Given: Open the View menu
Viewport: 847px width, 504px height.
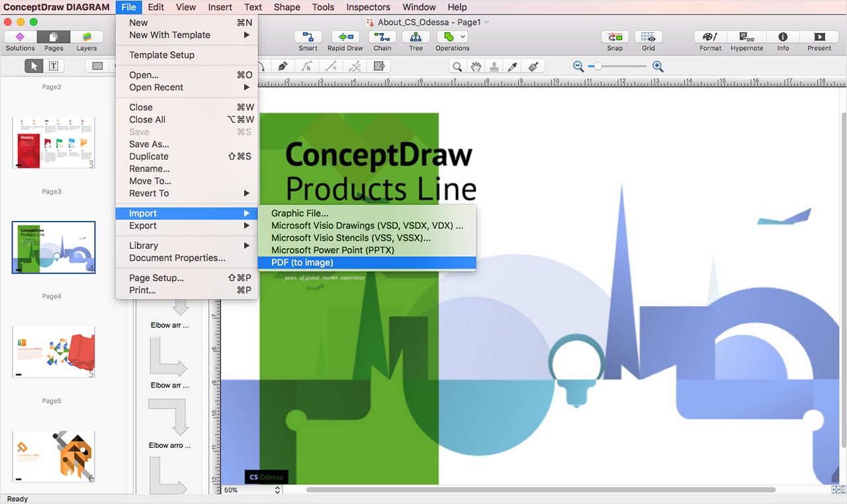Looking at the screenshot, I should point(186,7).
